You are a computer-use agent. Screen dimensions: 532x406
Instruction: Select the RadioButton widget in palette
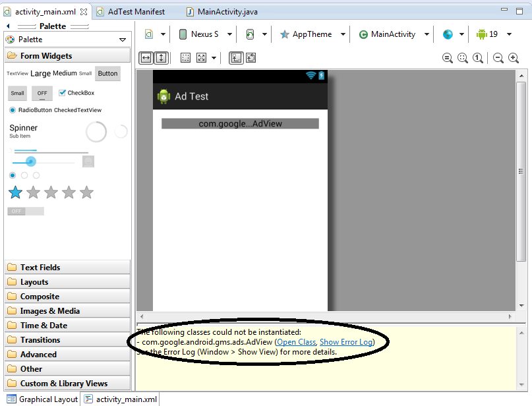31,110
